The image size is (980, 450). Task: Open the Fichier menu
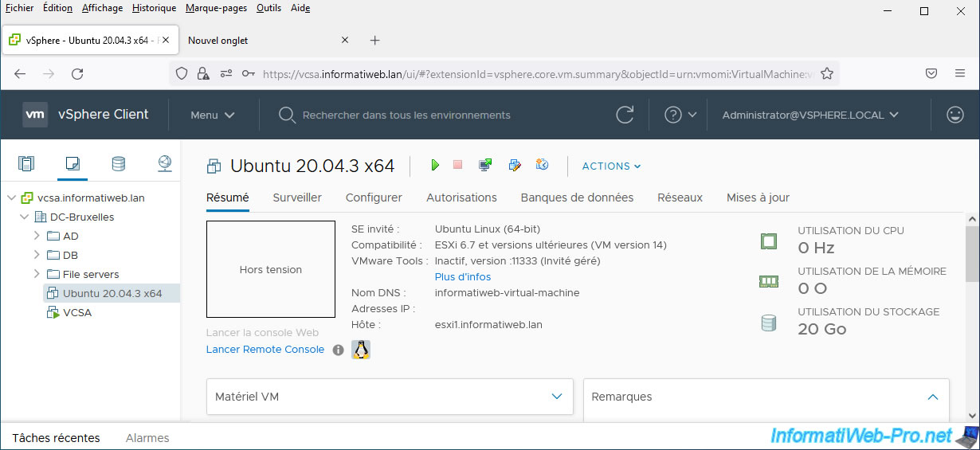click(20, 8)
